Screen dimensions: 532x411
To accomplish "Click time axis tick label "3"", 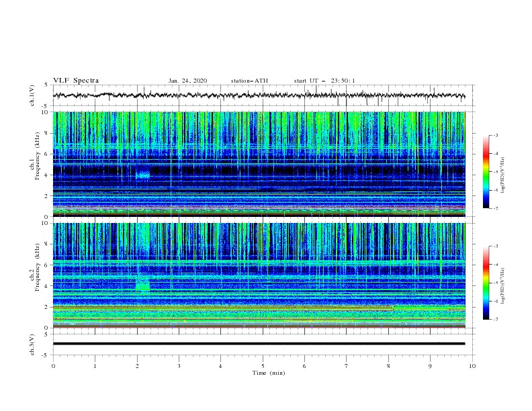I will click(179, 366).
